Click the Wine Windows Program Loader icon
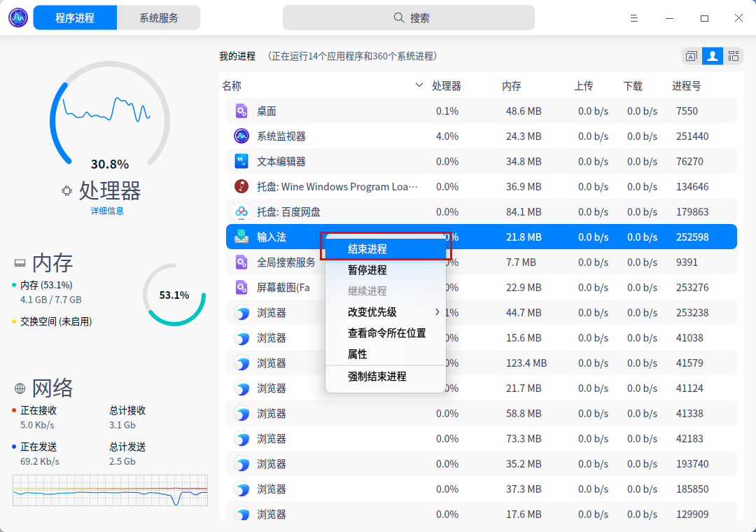 (x=241, y=186)
